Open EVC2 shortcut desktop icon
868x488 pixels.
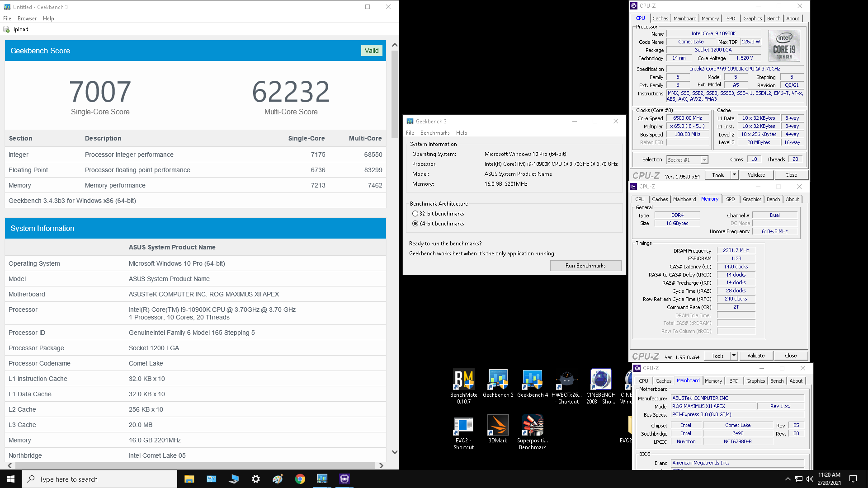point(464,432)
